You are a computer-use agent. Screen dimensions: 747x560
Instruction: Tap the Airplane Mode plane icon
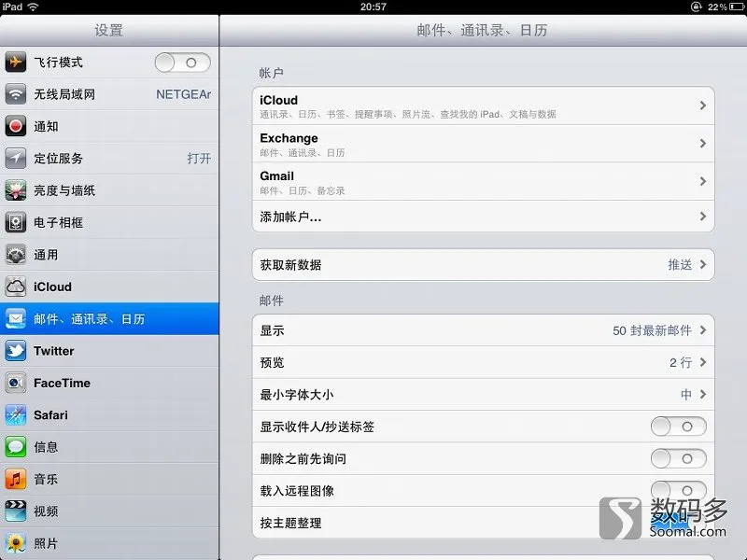(15, 62)
